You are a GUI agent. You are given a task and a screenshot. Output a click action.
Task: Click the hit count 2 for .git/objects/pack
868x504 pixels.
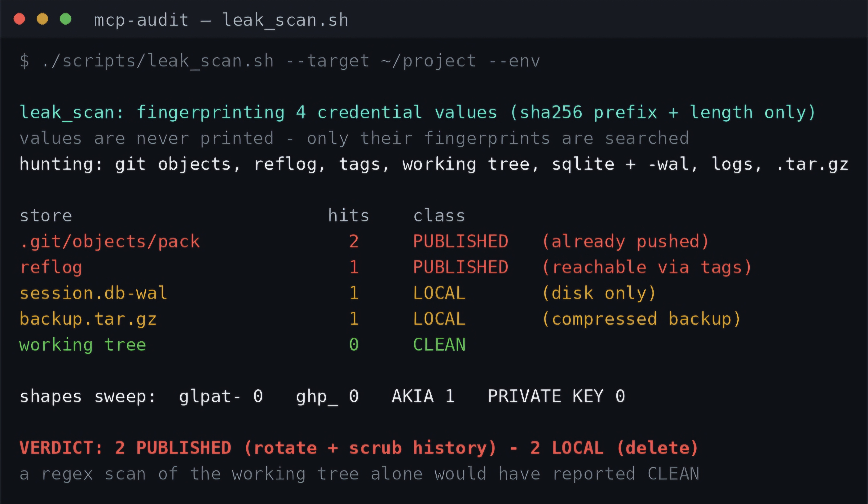point(354,241)
